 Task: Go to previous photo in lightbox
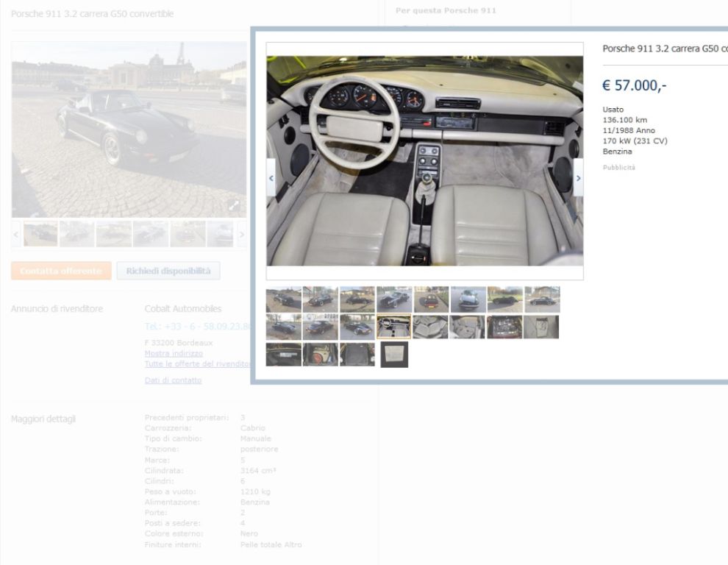click(271, 177)
